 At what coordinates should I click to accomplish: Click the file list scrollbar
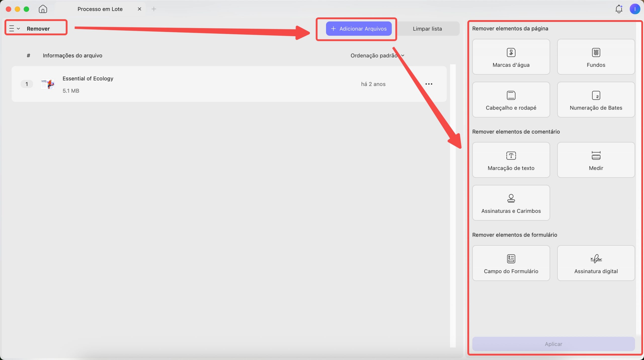click(x=453, y=206)
